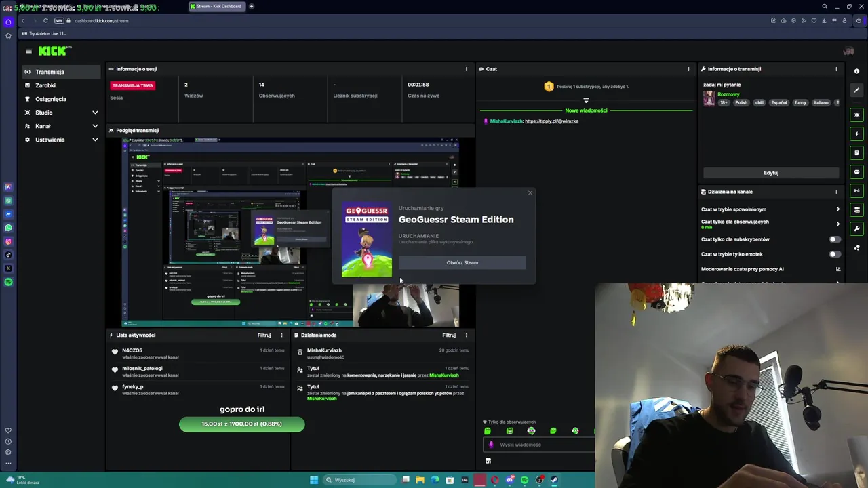Toggle Czat tylko dla subskrybentów
Viewport: 868px width, 488px height.
tap(835, 239)
